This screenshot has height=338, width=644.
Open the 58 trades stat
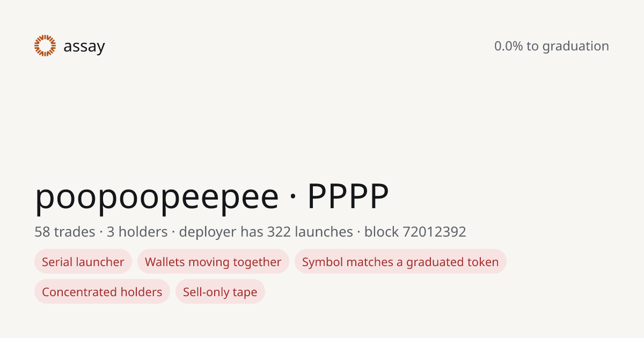point(64,232)
